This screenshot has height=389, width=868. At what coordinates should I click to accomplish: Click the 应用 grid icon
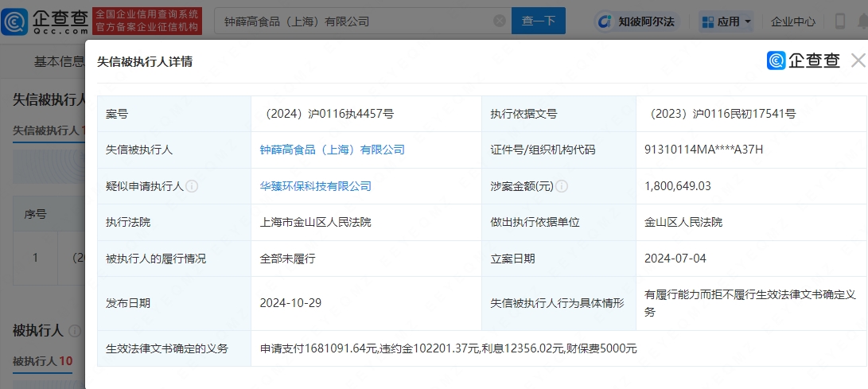[x=707, y=21]
